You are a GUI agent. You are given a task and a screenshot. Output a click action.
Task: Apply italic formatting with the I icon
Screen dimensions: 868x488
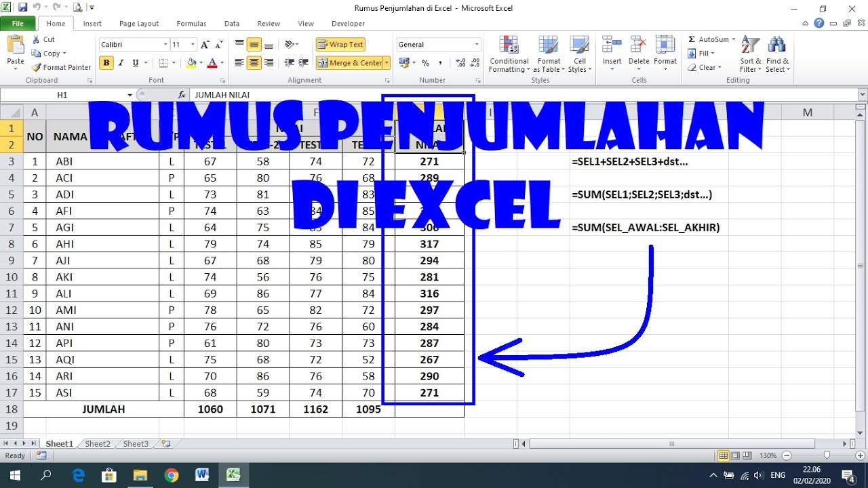(121, 63)
